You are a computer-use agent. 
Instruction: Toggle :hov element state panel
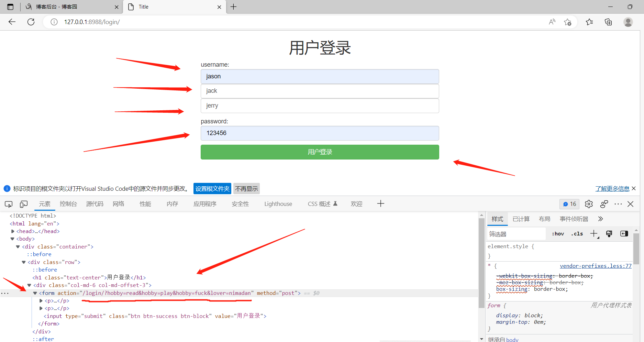click(x=558, y=234)
